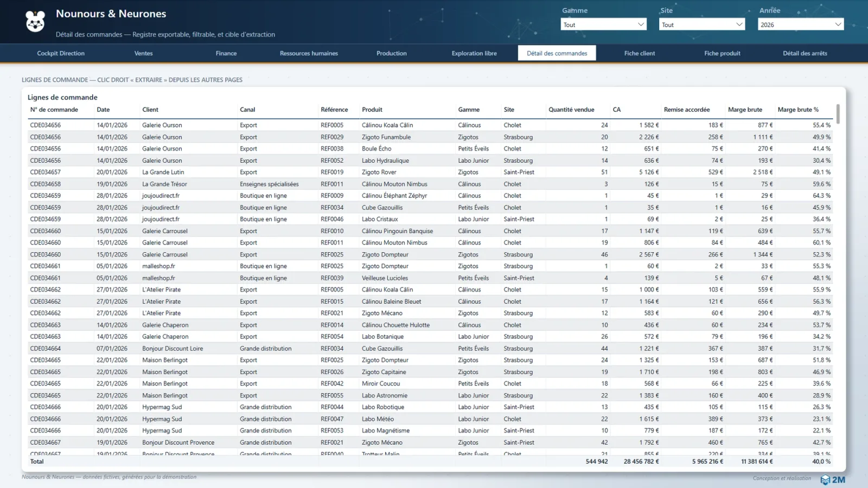Click the order number CDE034657
868x488 pixels.
46,172
